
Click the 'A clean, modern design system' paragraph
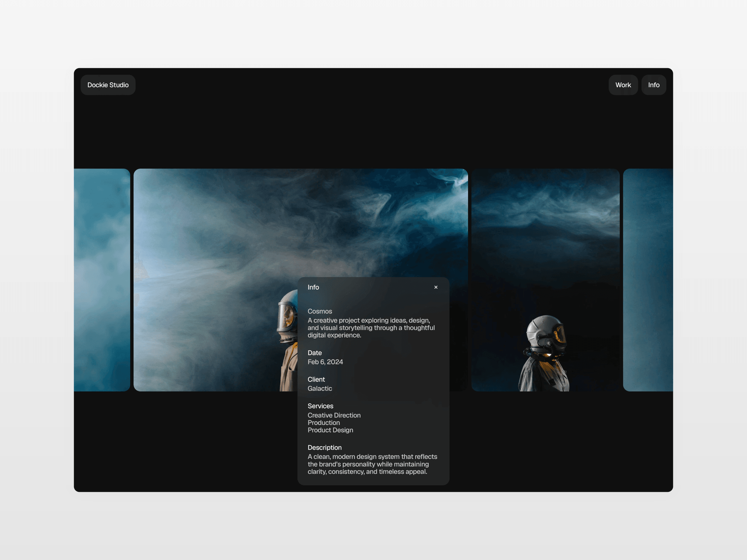point(372,464)
